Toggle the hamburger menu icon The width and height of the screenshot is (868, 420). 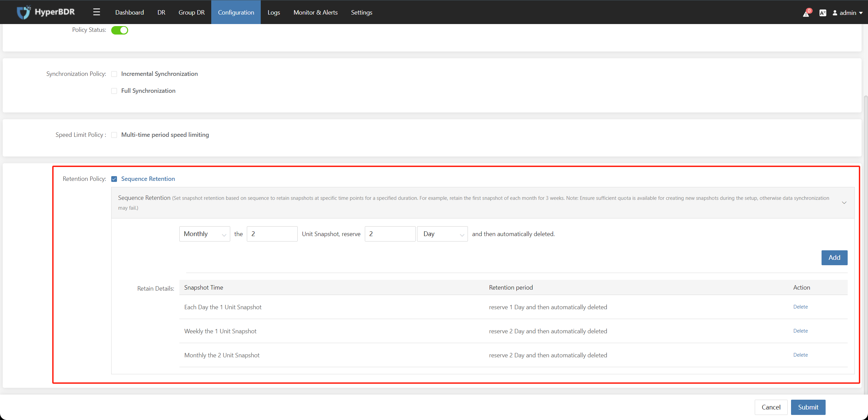click(97, 12)
